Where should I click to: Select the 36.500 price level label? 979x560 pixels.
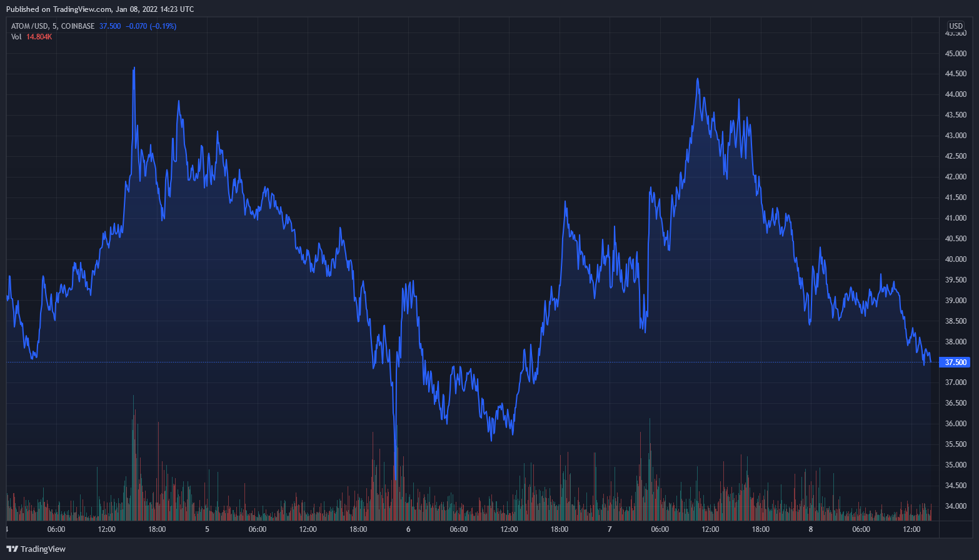(x=956, y=403)
